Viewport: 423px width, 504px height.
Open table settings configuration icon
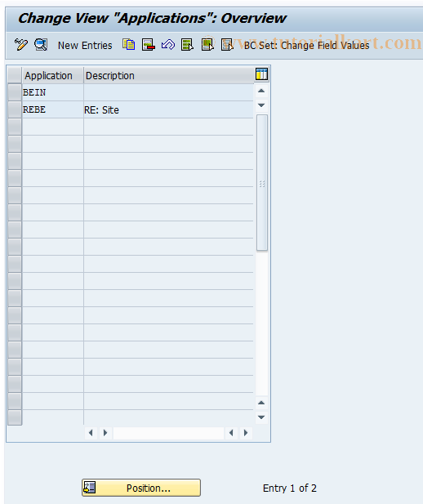tap(261, 74)
